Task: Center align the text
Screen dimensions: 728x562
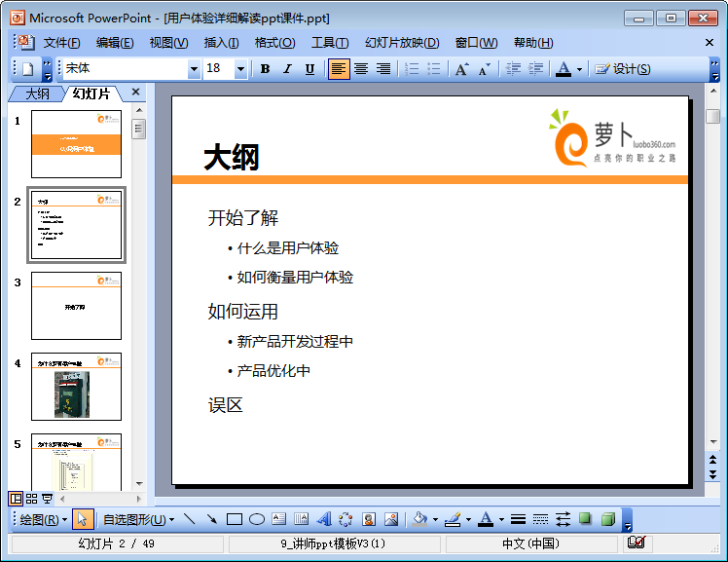Action: pyautogui.click(x=361, y=69)
